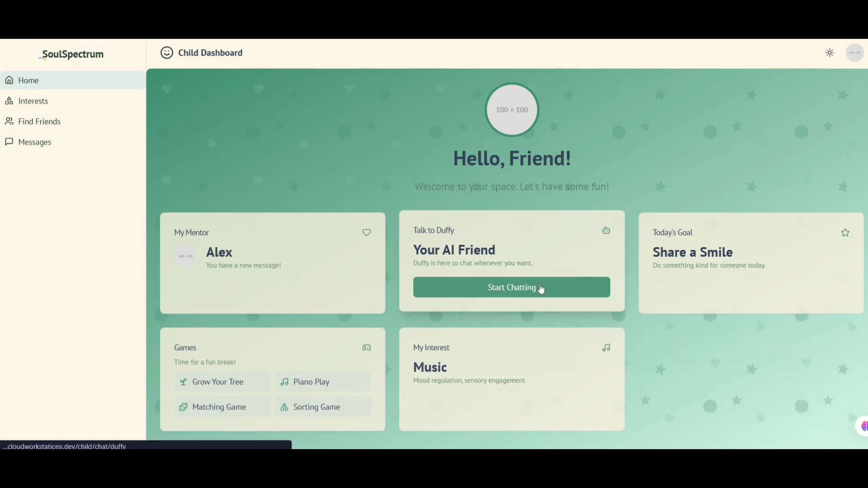Image resolution: width=868 pixels, height=488 pixels.
Task: Click the star icon on Today's Goal card
Action: (845, 233)
